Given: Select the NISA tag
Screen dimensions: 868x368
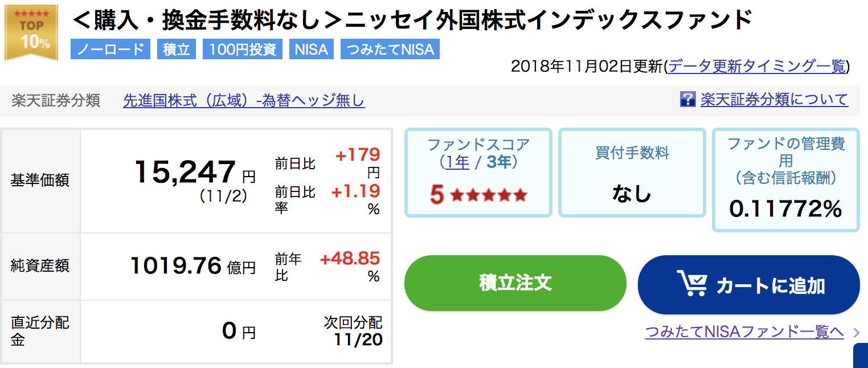Looking at the screenshot, I should 312,49.
